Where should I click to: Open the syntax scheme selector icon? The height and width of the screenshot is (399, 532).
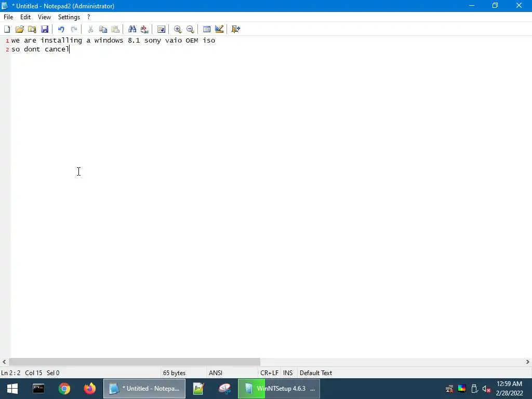pyautogui.click(x=207, y=29)
